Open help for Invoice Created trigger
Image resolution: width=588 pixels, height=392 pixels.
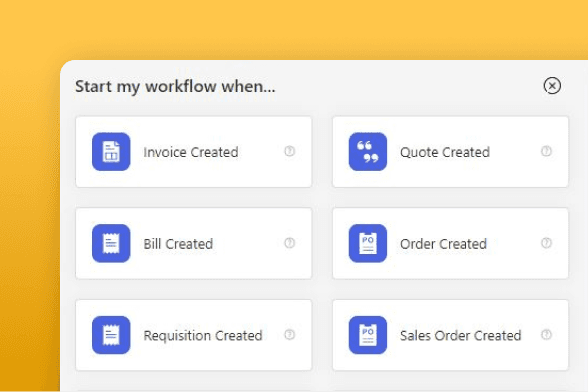290,151
